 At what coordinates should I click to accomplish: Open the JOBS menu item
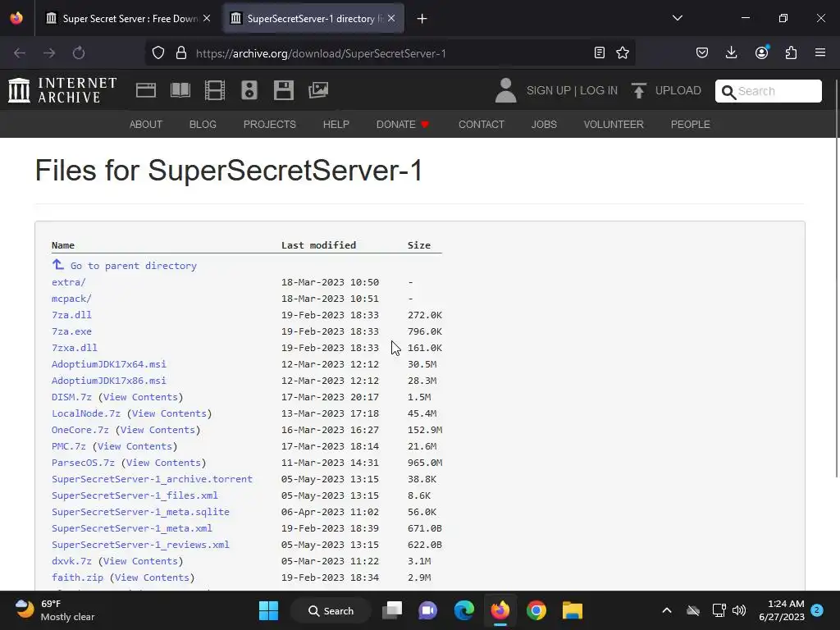tap(544, 125)
